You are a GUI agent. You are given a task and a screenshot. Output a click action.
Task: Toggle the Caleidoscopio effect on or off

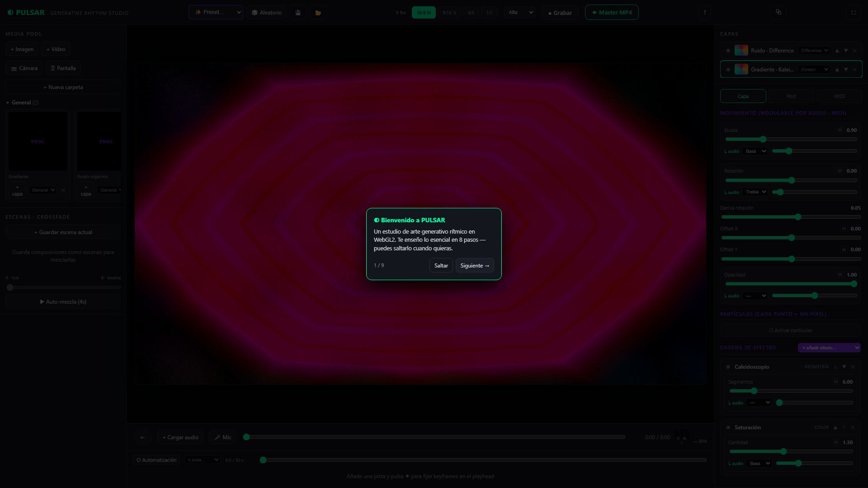click(728, 367)
